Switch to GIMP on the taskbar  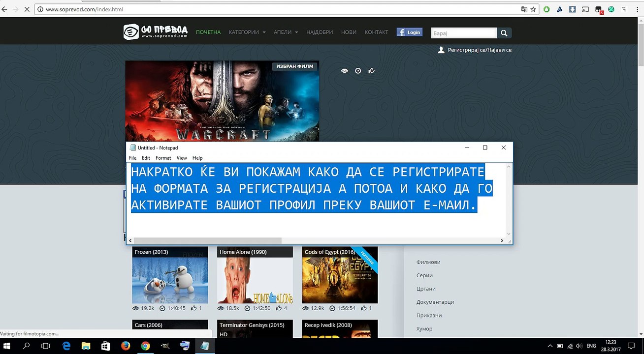click(165, 346)
